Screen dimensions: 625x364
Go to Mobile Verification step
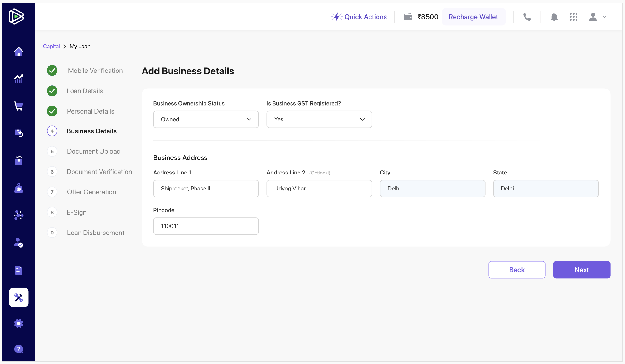(95, 71)
